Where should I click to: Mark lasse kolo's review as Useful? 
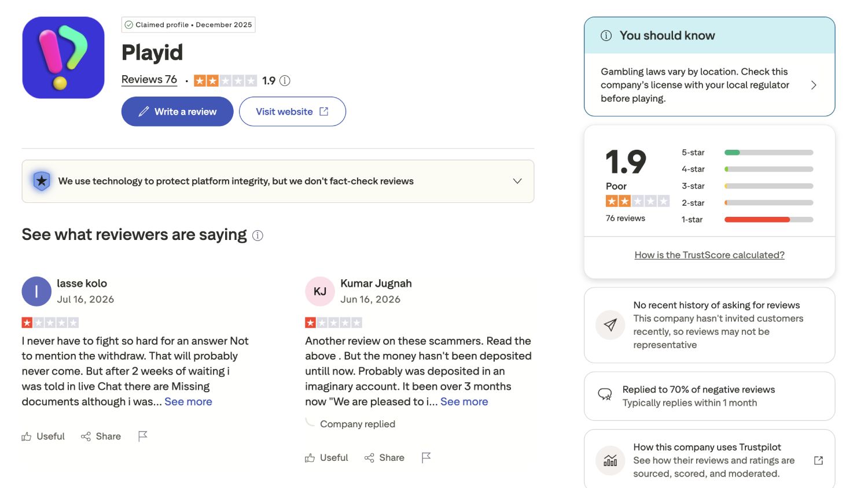43,437
